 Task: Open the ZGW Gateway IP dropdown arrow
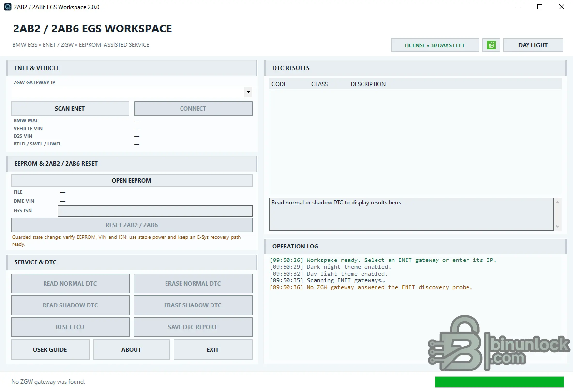coord(248,92)
